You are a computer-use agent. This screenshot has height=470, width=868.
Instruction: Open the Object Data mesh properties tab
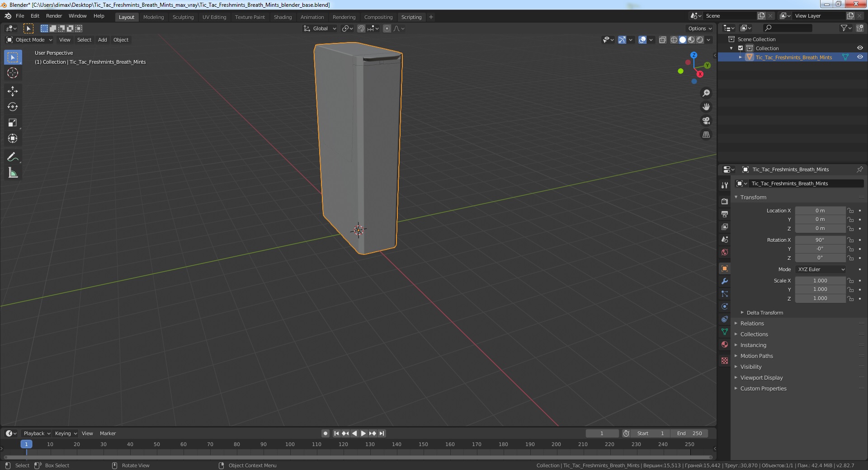pyautogui.click(x=725, y=332)
